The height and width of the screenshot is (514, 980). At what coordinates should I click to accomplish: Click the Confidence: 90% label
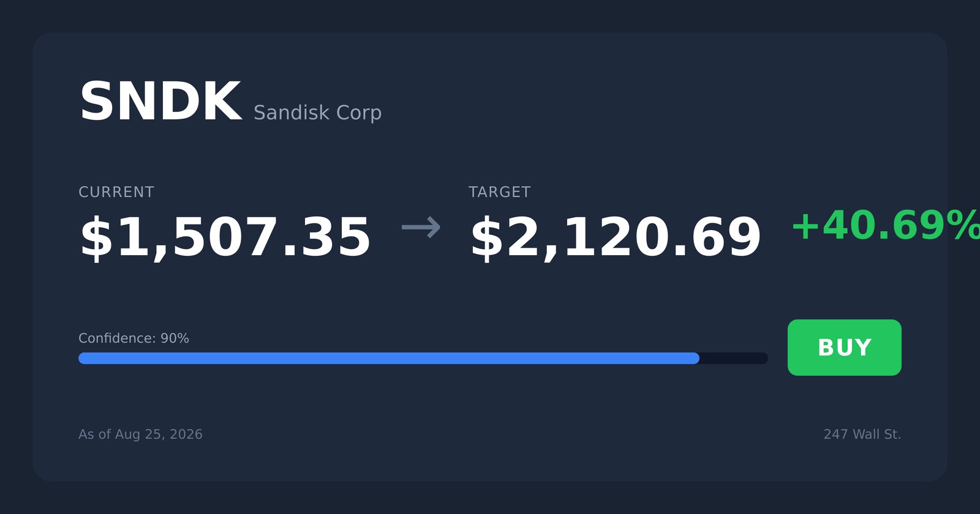click(134, 338)
